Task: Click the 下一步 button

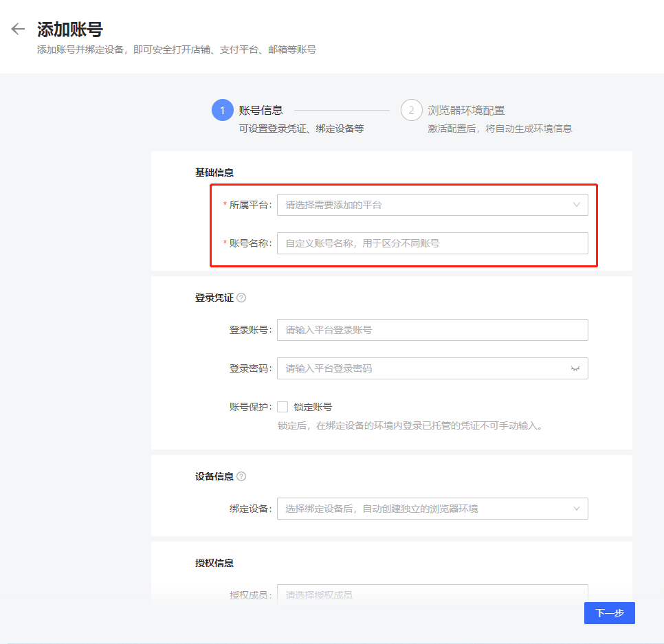Action: (610, 612)
